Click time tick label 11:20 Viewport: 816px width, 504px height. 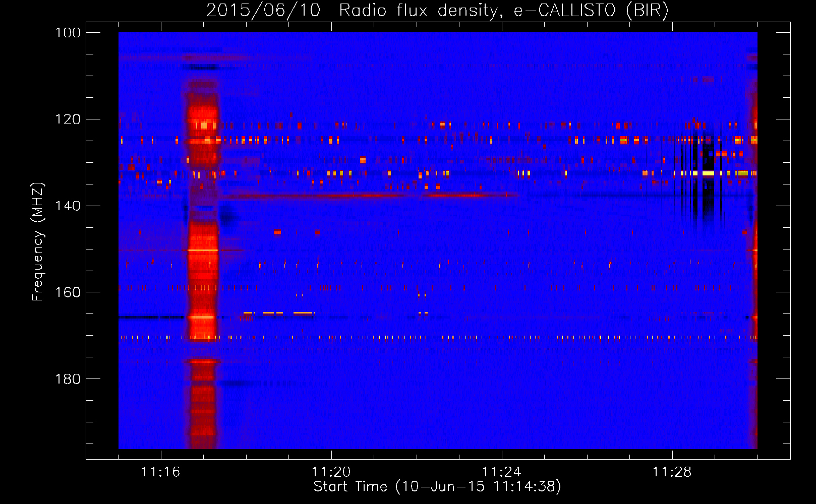click(x=331, y=472)
